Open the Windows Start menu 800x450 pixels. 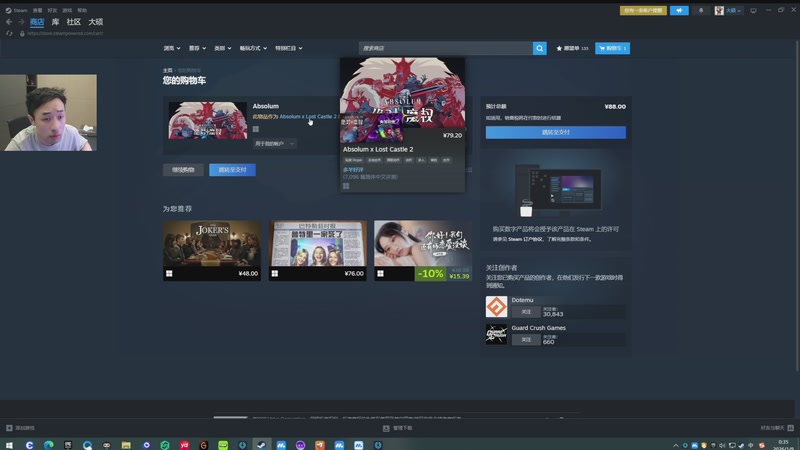(9, 445)
